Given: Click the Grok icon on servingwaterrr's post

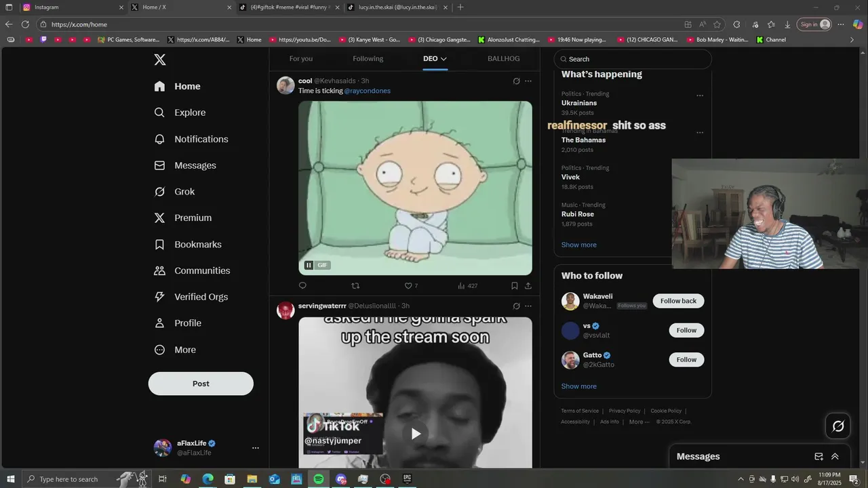Looking at the screenshot, I should click(x=516, y=306).
